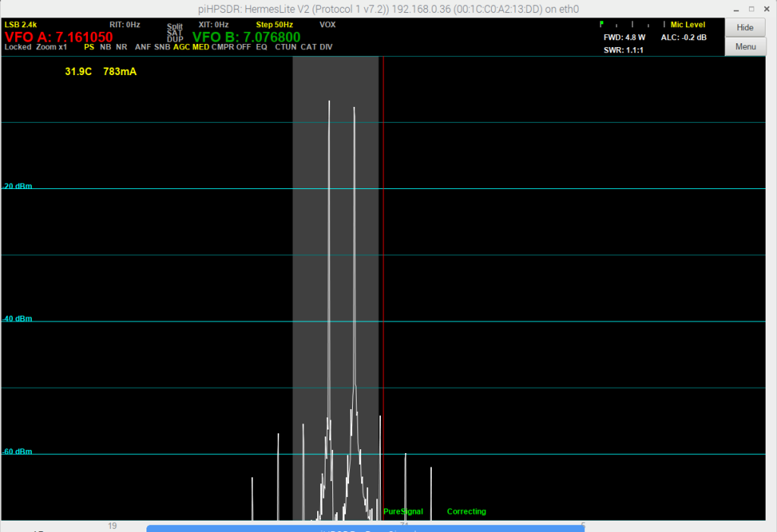Toggle the NB noise blanker

[105, 47]
